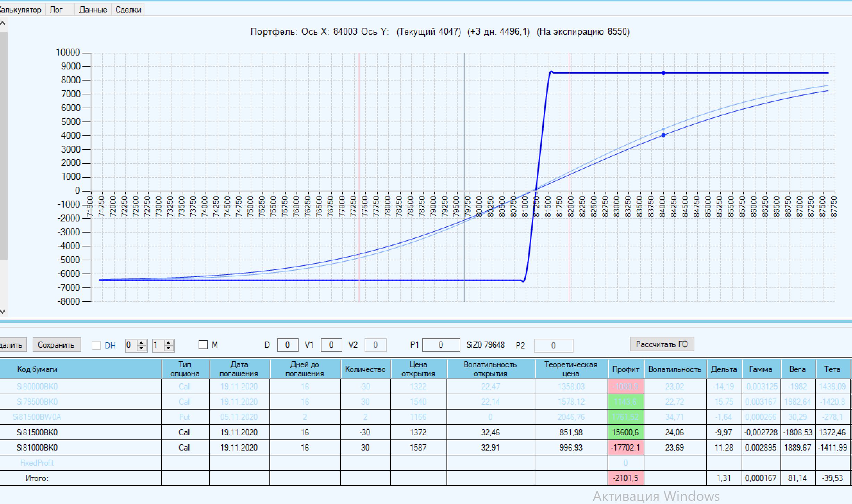Viewport: 852px width, 504px height.
Task: Click the P1 input field
Action: click(441, 345)
